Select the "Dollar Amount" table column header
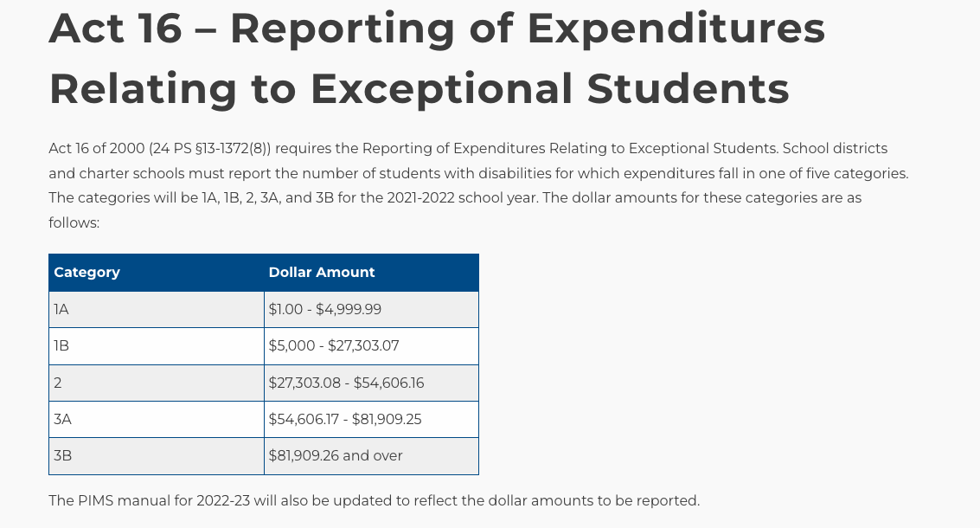The height and width of the screenshot is (528, 980). [322, 273]
